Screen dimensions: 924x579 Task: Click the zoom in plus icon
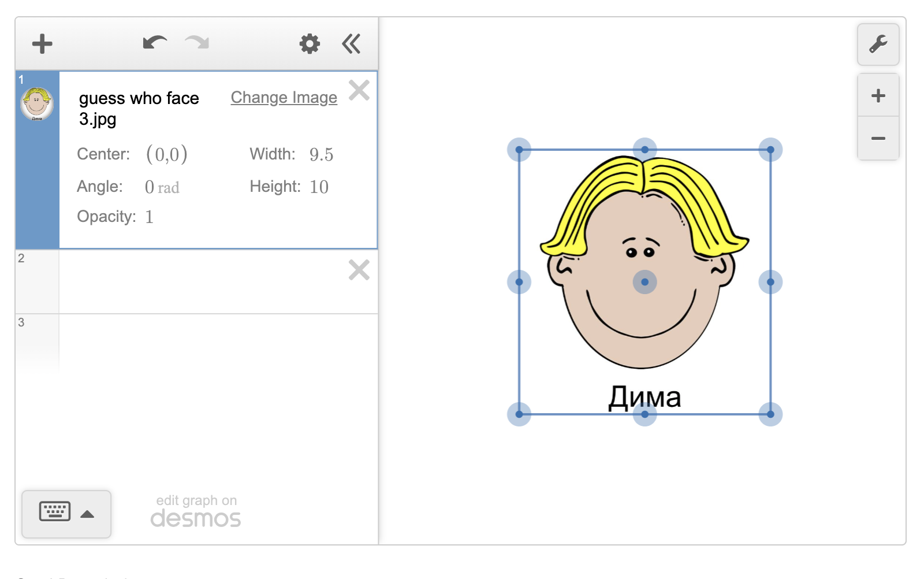(x=877, y=95)
